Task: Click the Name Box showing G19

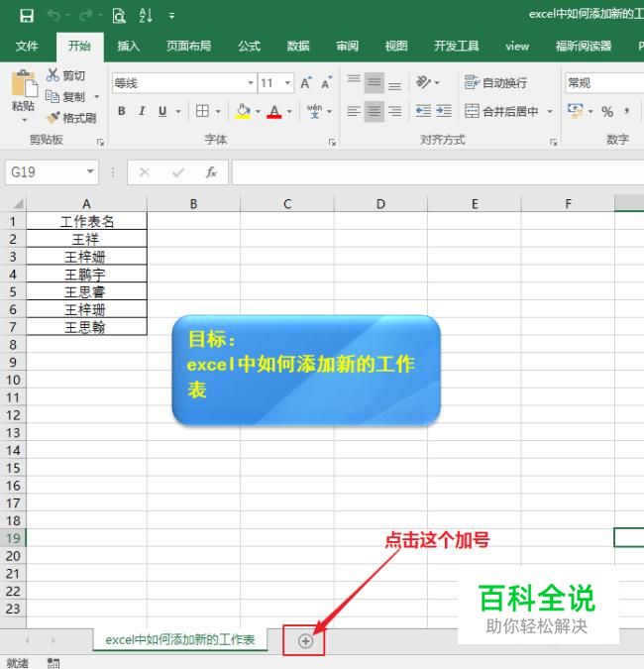Action: [52, 172]
